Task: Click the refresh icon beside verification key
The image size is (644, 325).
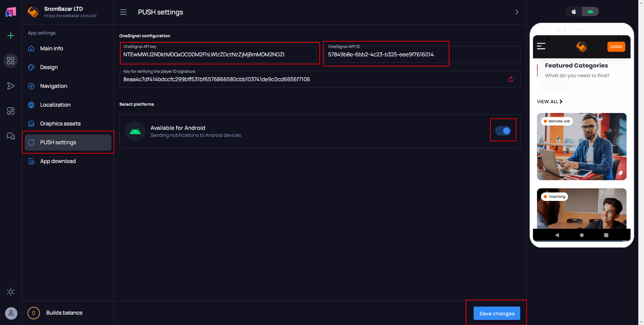Action: (511, 79)
